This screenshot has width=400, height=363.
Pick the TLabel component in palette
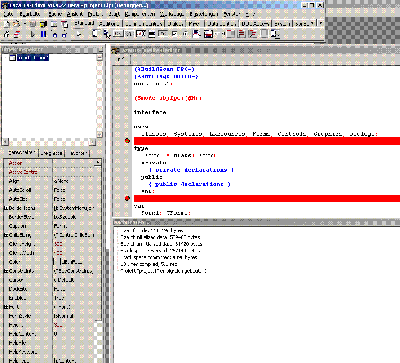[x=129, y=33]
